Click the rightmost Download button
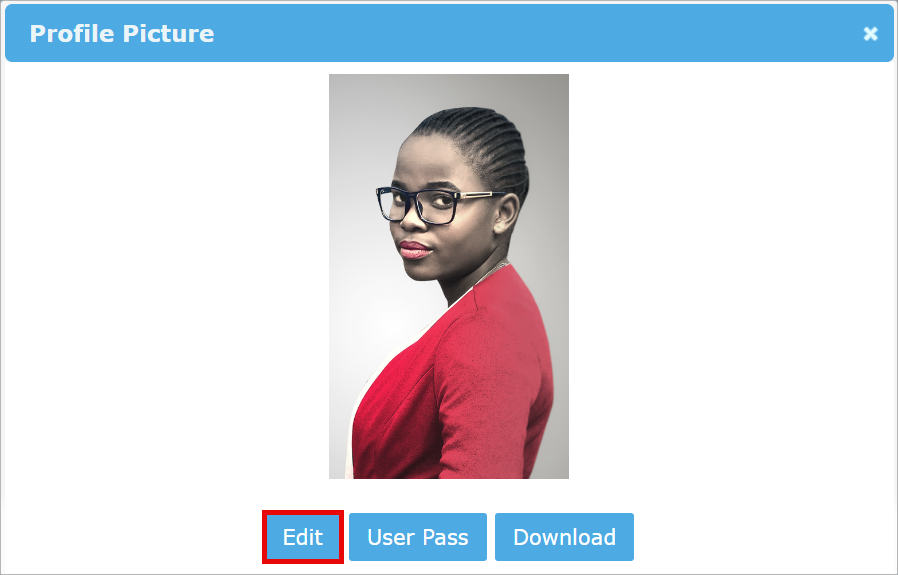The image size is (898, 575). 564,537
